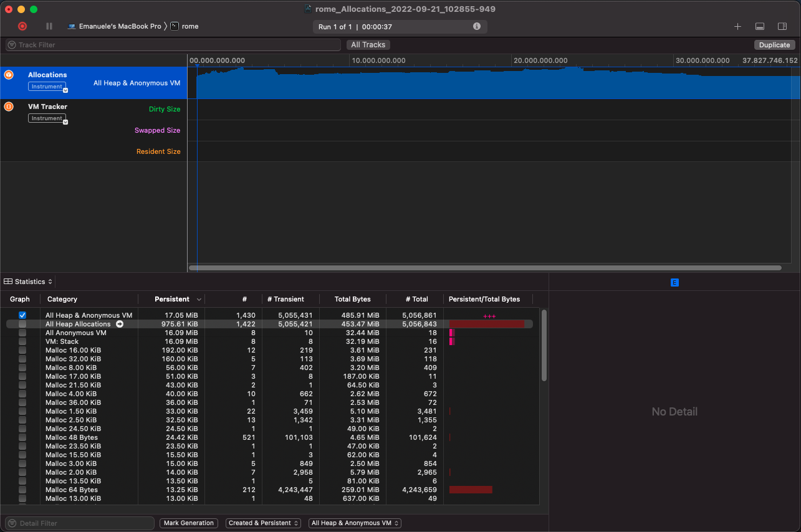801x532 pixels.
Task: Select the VM Tracker instrument icon
Action: (7, 107)
